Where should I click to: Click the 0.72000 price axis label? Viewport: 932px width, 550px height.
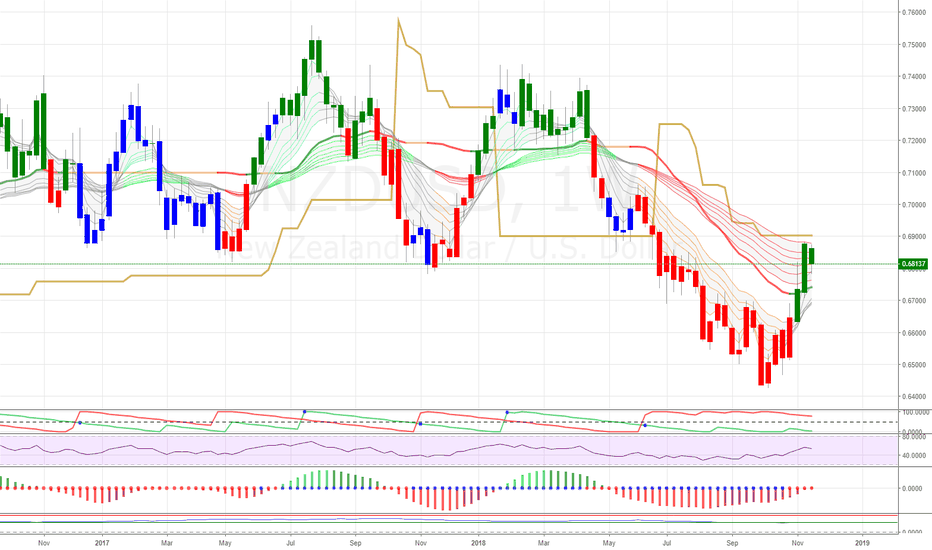click(x=914, y=141)
